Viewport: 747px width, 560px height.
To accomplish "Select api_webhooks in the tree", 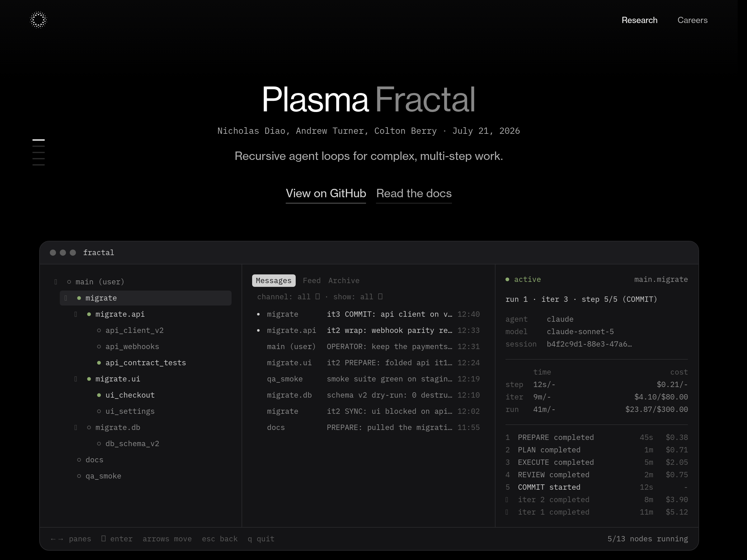I will (x=132, y=347).
